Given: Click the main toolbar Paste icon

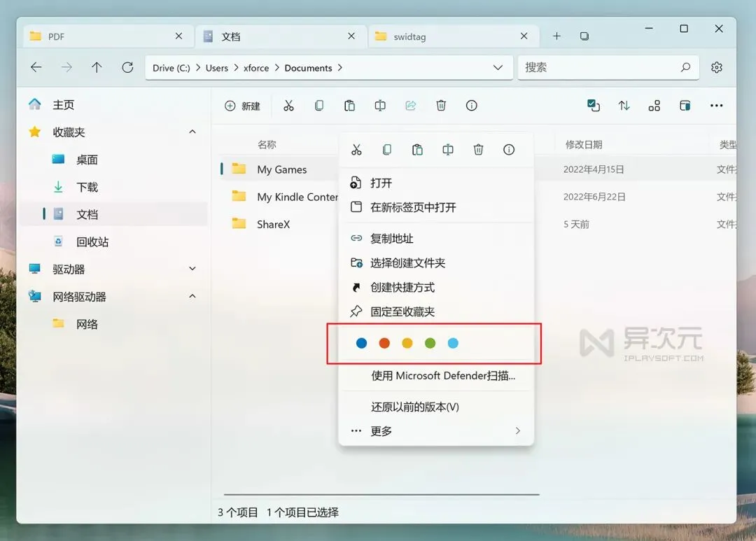Looking at the screenshot, I should coord(349,106).
